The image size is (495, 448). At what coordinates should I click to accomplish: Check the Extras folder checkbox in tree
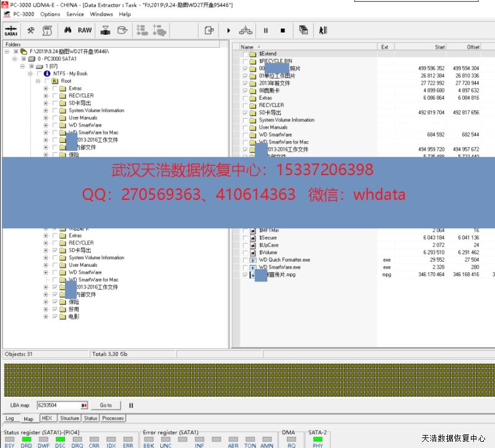click(x=54, y=88)
